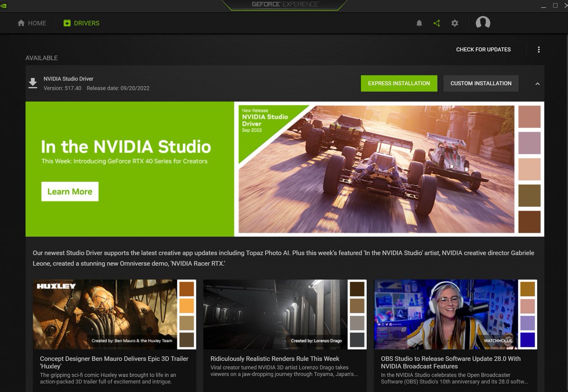Maximize the GeForce Experience window
This screenshot has width=568, height=392.
[555, 5]
